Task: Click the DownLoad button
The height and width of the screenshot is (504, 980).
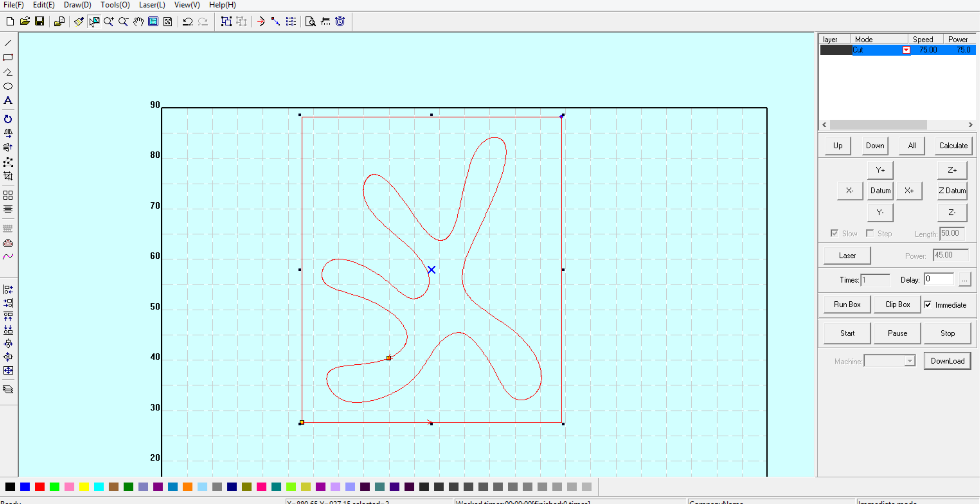Action: [947, 361]
